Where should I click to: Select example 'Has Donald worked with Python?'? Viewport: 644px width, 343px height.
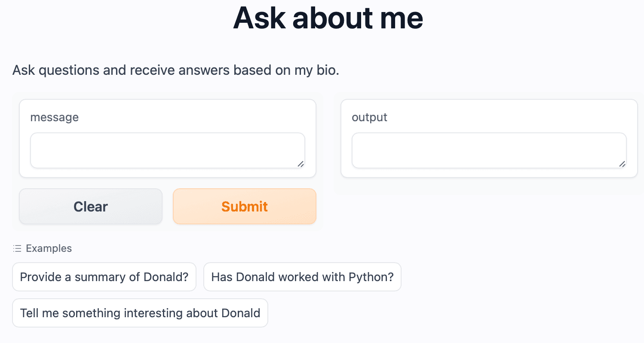[302, 277]
